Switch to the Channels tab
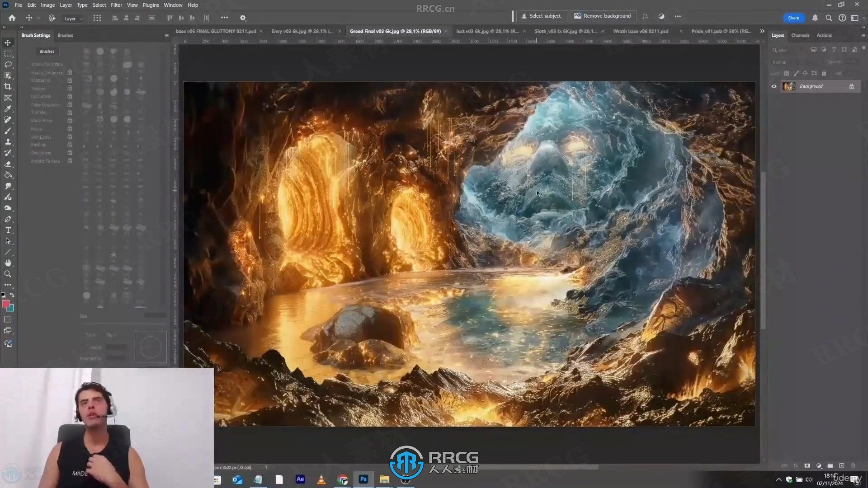This screenshot has height=488, width=868. coord(800,35)
